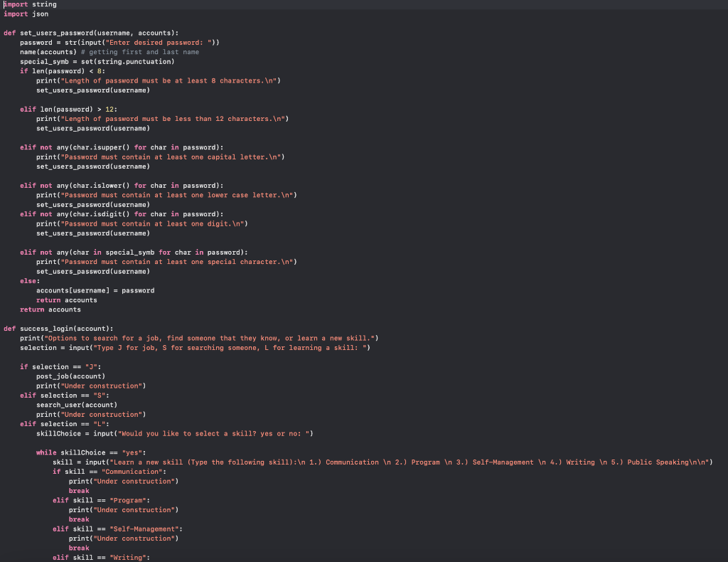Viewport: 728px width, 562px height.
Task: Select the skillChoice input line
Action: click(142, 433)
